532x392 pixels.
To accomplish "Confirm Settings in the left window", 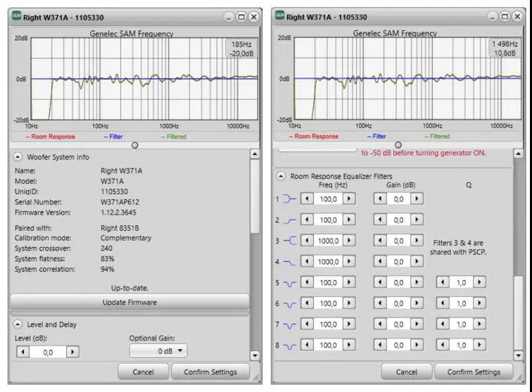I will point(210,372).
